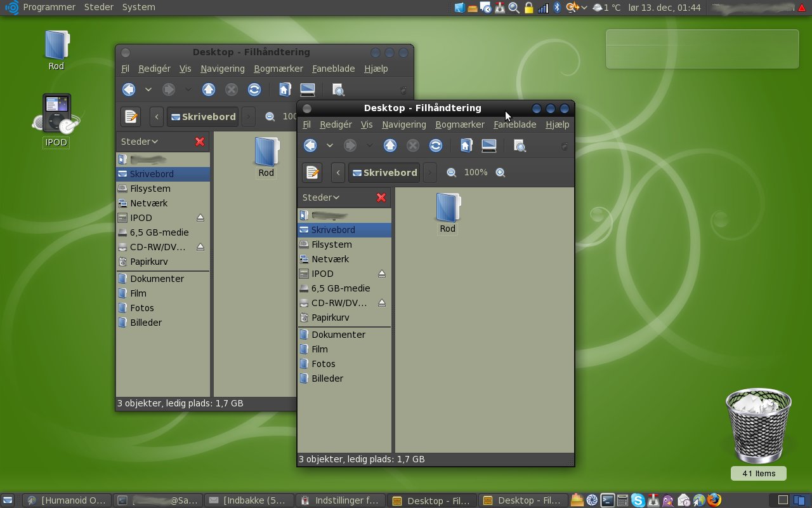Open the desktop trash can
The width and height of the screenshot is (812, 508).
[x=758, y=426]
